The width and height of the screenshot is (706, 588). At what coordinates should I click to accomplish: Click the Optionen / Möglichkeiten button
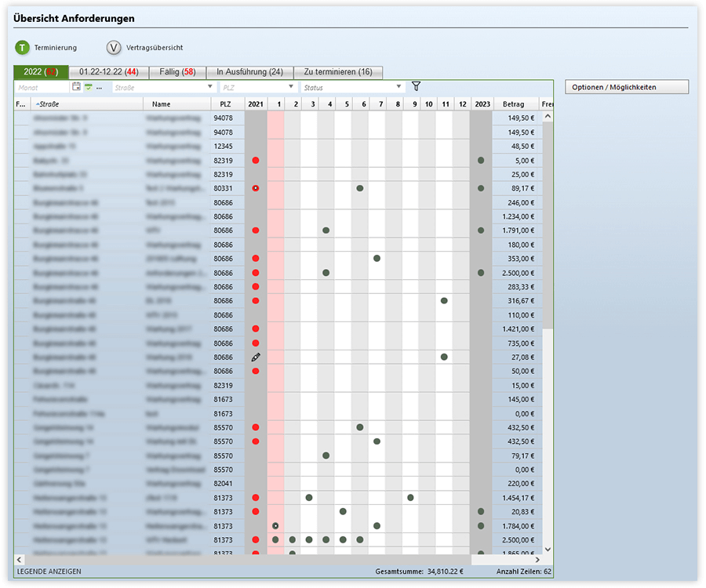[x=626, y=87]
